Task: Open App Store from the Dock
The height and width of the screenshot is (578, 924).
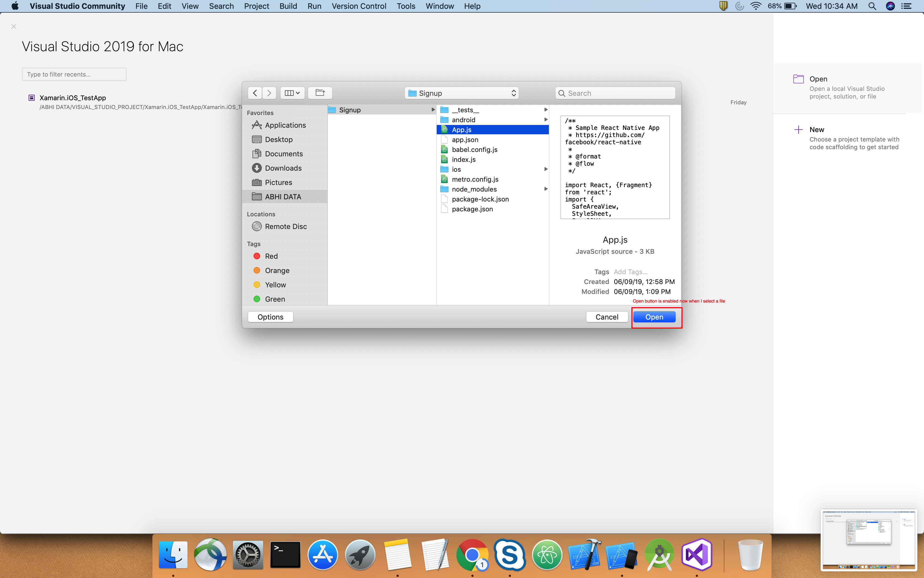Action: click(x=323, y=555)
